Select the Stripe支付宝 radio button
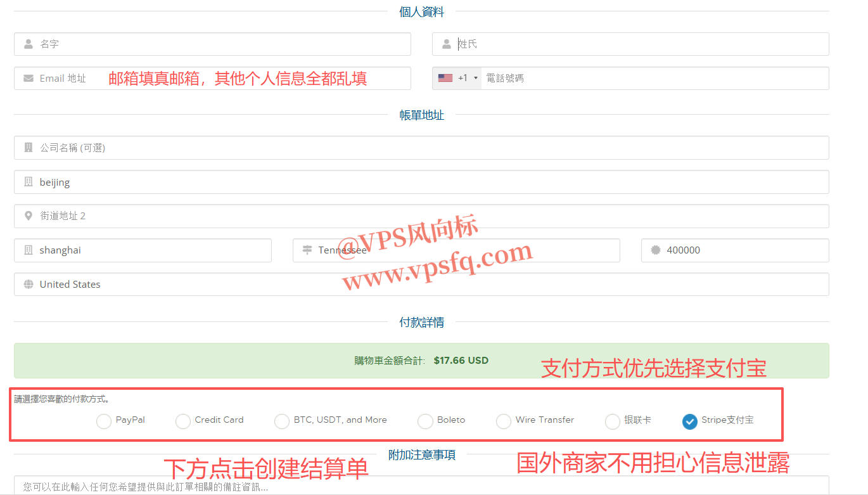The width and height of the screenshot is (868, 495). pyautogui.click(x=690, y=421)
